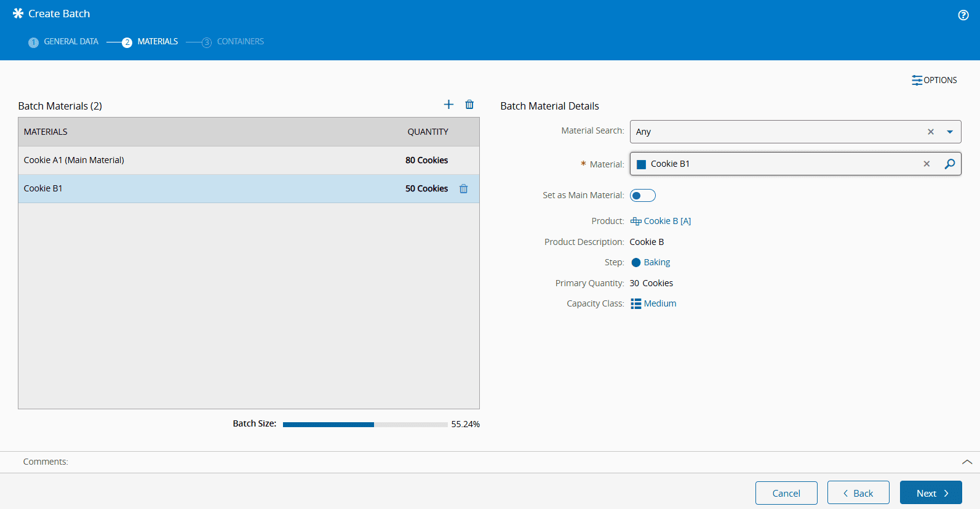980x509 pixels.
Task: Click the OPTIONS sliders icon
Action: tap(917, 81)
